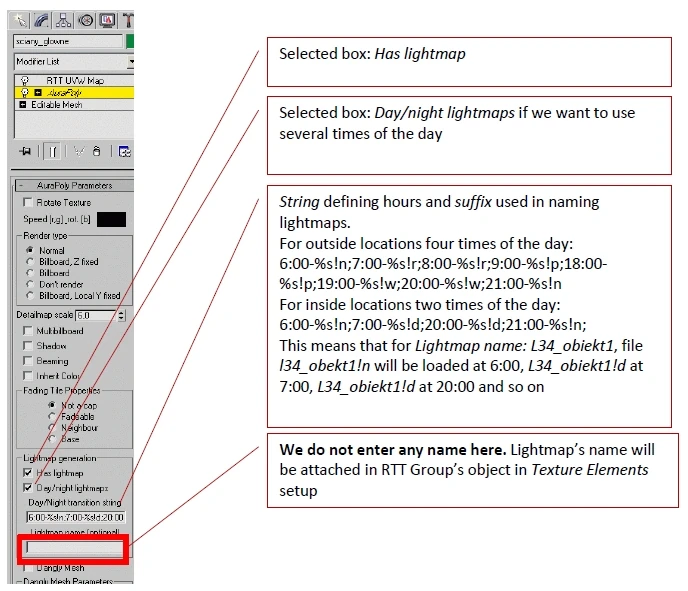Open the Hierarchy panel icon
Screen dimensions: 688x591
[x=64, y=21]
